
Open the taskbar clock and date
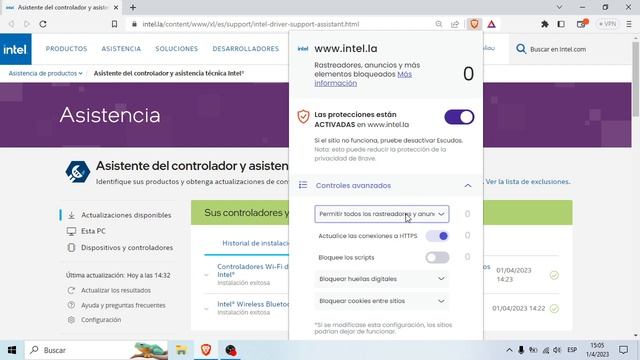point(597,350)
